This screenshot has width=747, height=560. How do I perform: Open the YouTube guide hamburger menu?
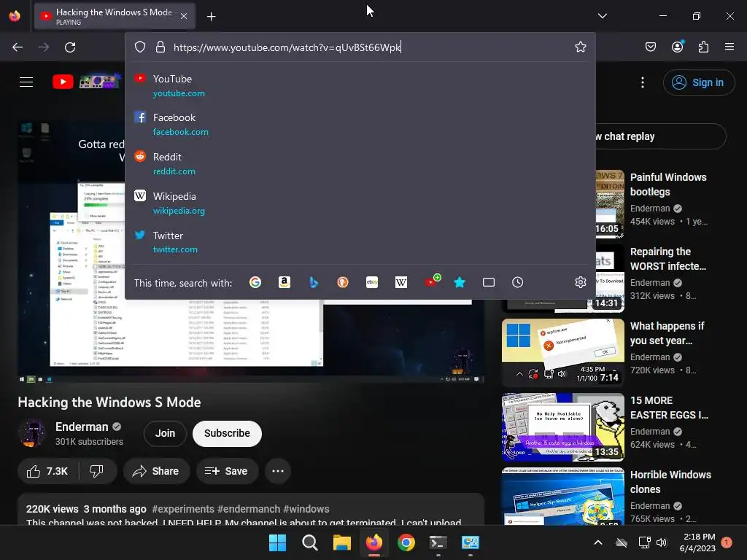pos(26,82)
